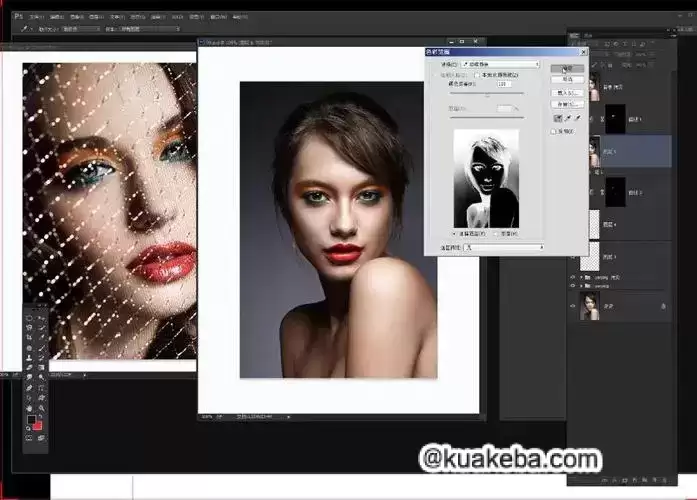The width and height of the screenshot is (697, 500).
Task: Select the Lasso tool in the toolbox
Action: [x=29, y=327]
